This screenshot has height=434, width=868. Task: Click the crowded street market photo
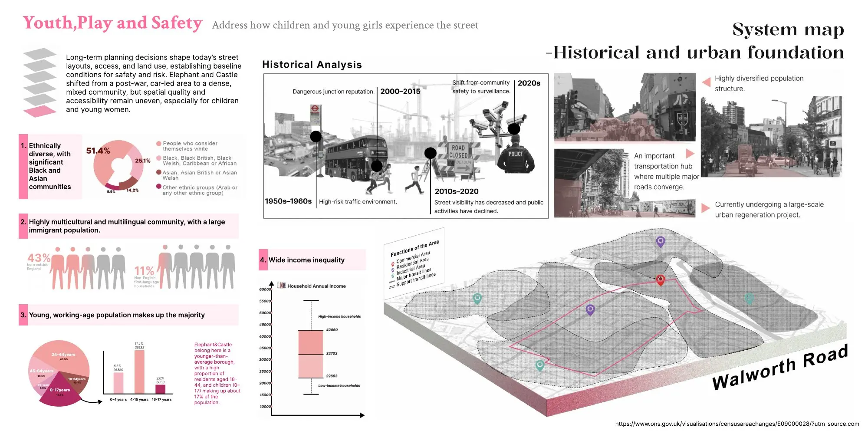tap(625, 107)
